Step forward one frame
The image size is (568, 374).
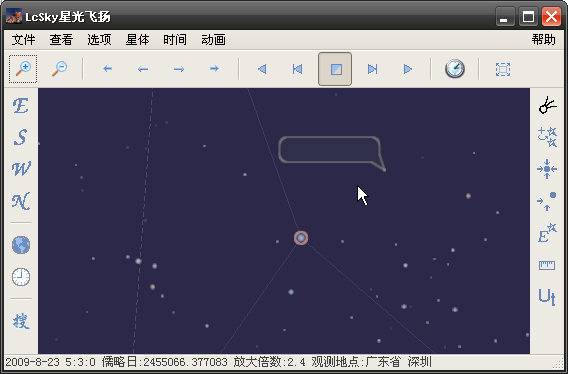point(372,69)
